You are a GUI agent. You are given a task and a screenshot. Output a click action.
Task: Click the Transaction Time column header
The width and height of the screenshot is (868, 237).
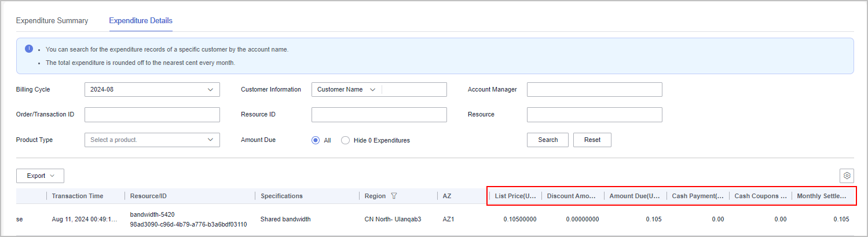pos(78,196)
